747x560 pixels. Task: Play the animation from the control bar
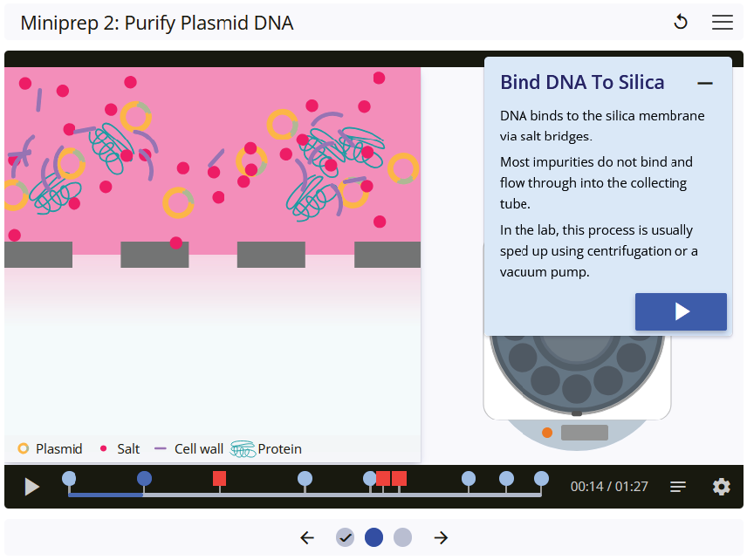[31, 487]
